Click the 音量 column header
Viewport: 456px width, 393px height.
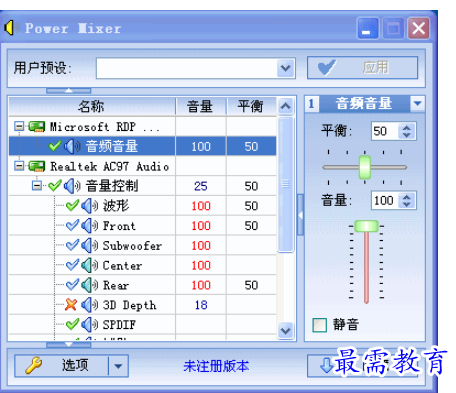pos(200,107)
